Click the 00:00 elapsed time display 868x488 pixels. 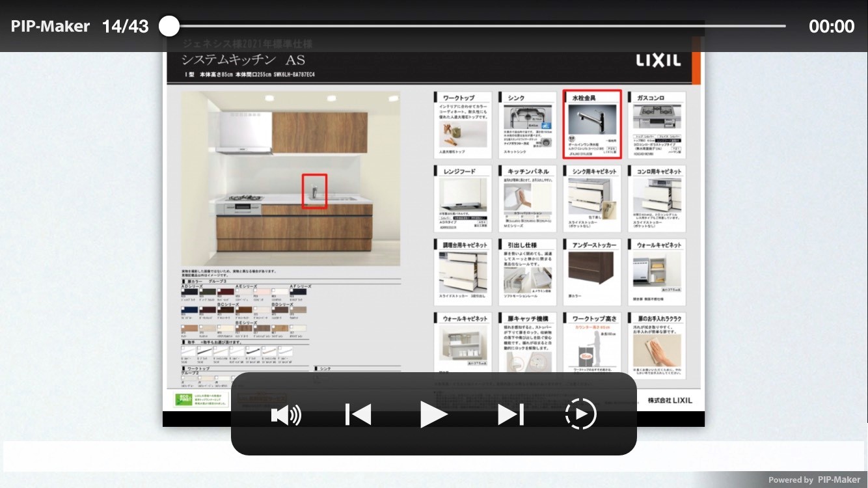(831, 26)
